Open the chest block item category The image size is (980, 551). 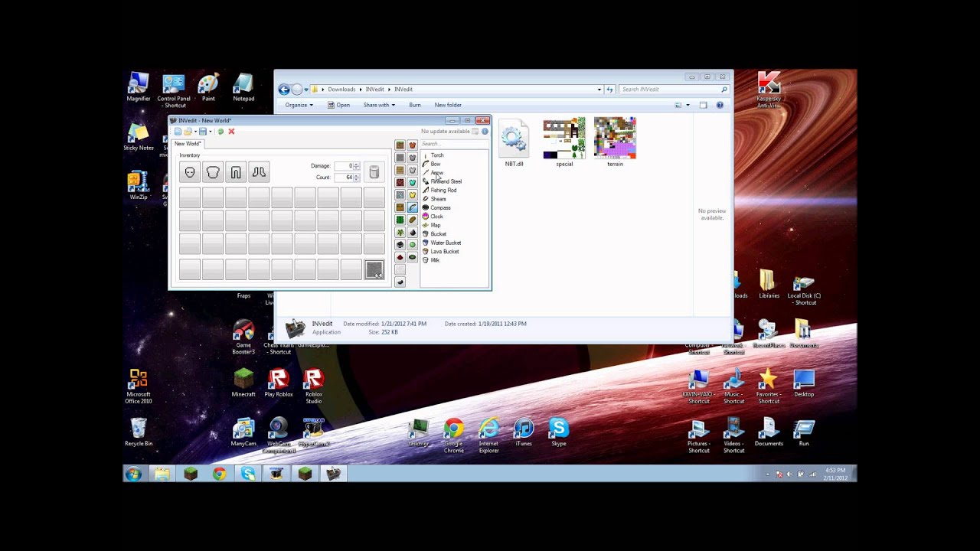[x=400, y=207]
